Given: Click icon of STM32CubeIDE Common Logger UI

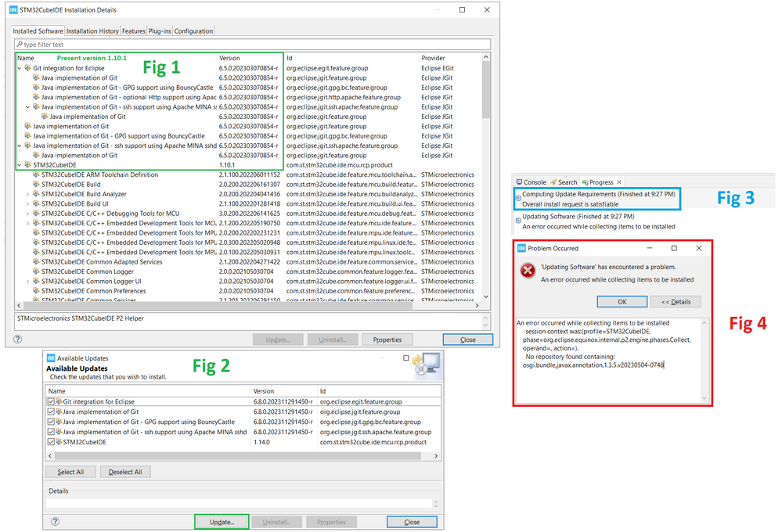Looking at the screenshot, I should 37,281.
